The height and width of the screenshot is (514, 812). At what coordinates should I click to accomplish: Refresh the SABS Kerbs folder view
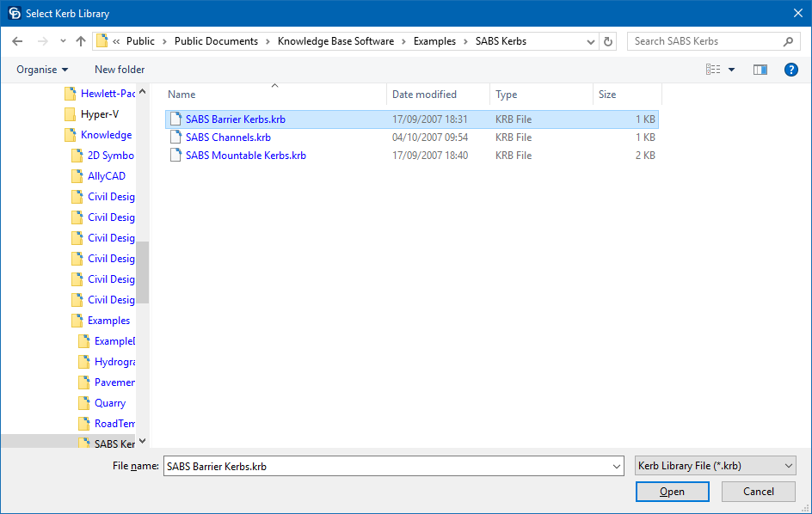coord(608,41)
